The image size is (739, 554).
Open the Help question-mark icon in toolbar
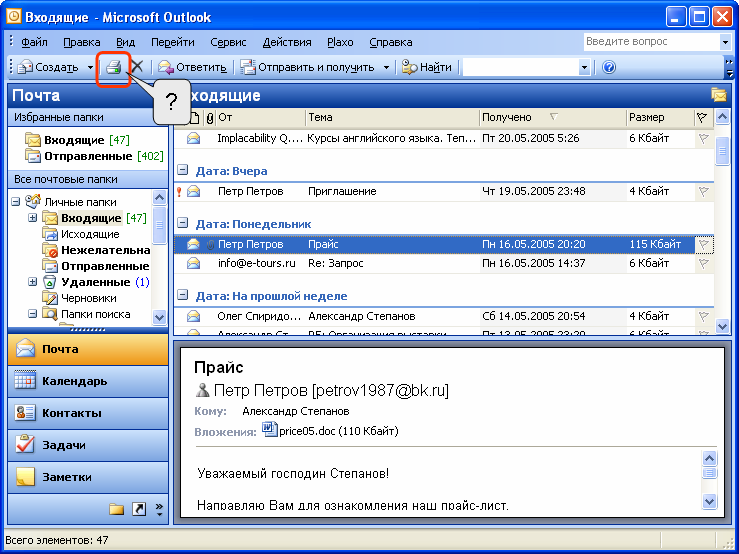point(608,67)
